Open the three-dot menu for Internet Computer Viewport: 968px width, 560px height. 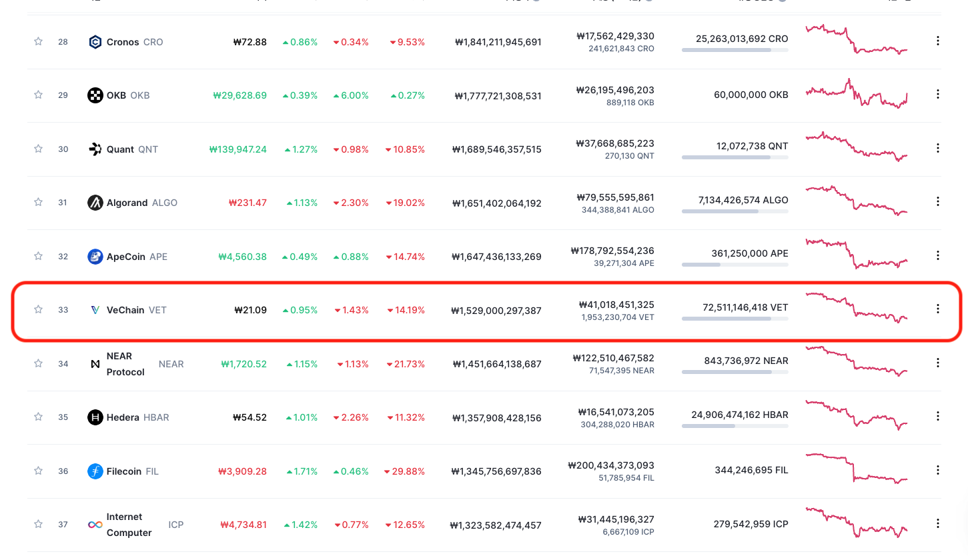[x=938, y=523]
